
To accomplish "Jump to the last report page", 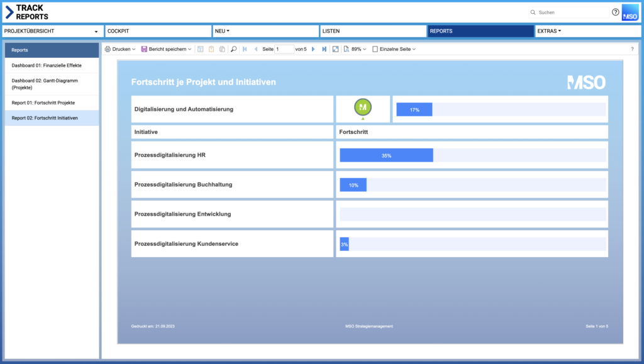I will [x=324, y=49].
